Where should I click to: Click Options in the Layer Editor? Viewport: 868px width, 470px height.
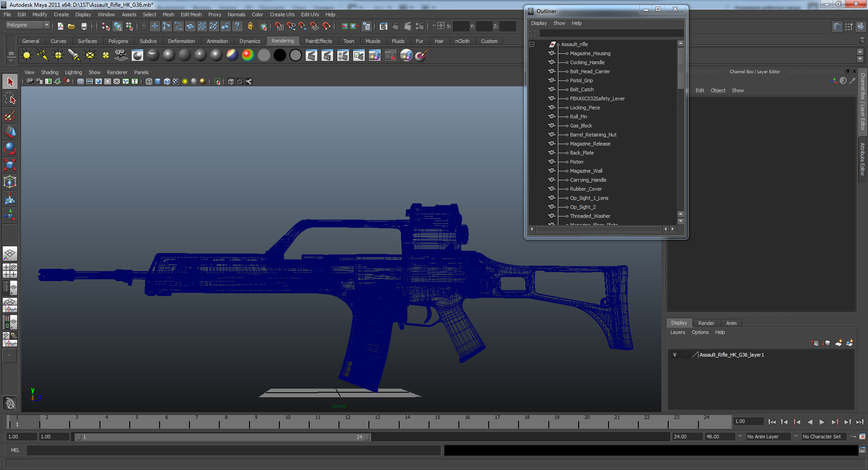[700, 332]
